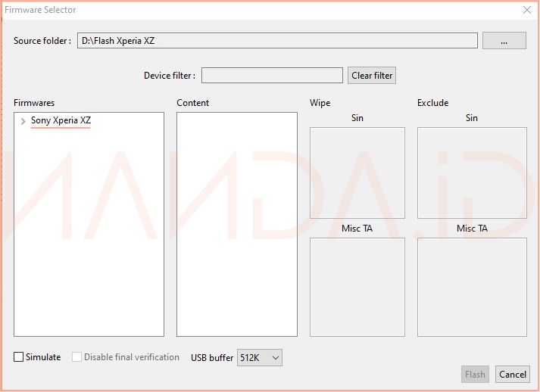This screenshot has height=392, width=540.
Task: Click the Wipe Sin list box
Action: coord(357,173)
